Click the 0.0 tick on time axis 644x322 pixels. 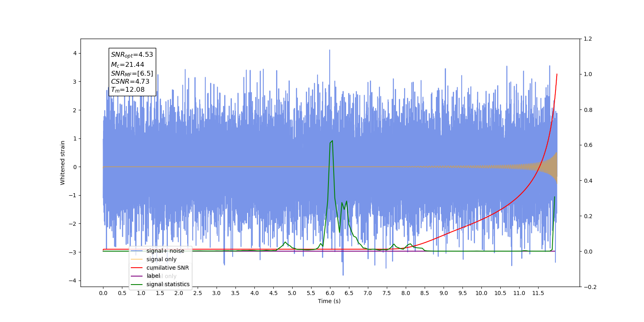click(x=103, y=293)
